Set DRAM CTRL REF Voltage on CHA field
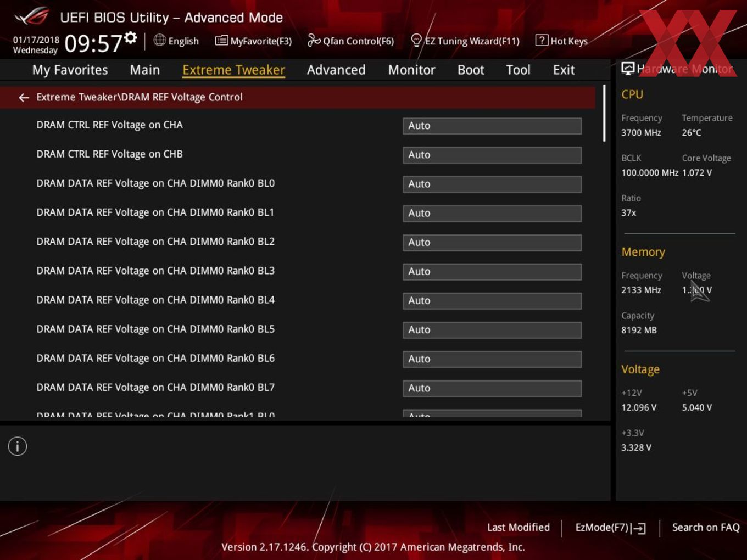 492,126
